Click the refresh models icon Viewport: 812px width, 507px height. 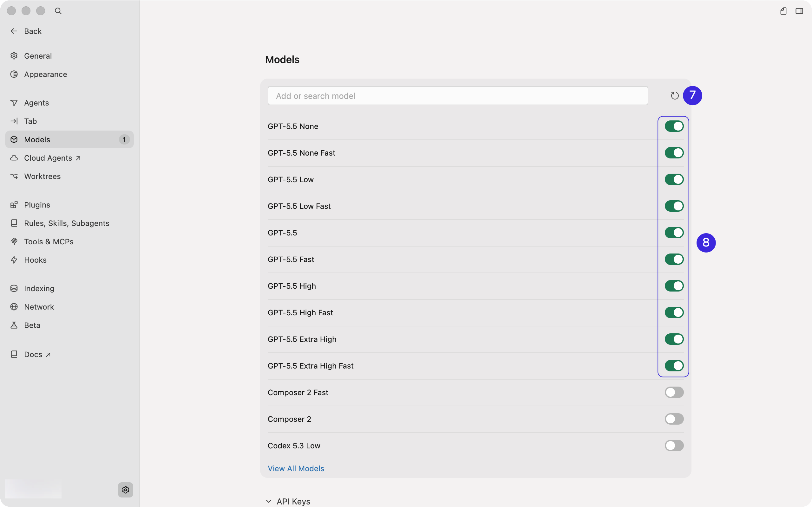tap(674, 96)
